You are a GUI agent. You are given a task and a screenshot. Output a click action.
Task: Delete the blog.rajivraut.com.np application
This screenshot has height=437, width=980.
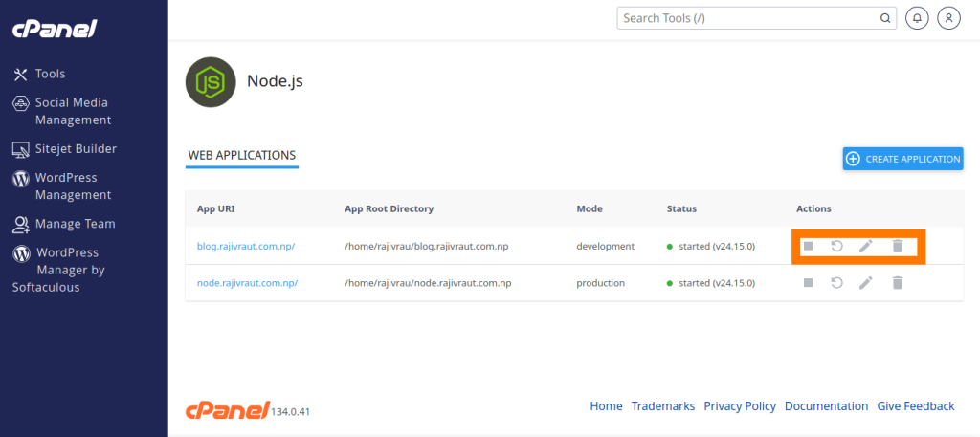[898, 246]
